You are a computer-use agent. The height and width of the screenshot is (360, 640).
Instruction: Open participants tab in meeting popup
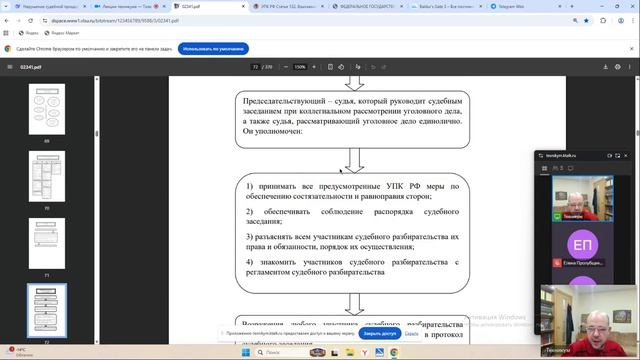[x=558, y=168]
